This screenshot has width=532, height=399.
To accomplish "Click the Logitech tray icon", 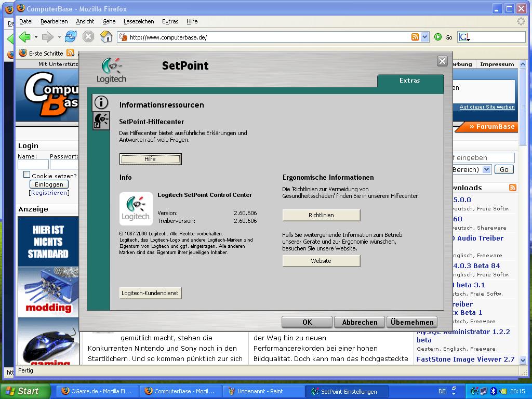I will [475, 391].
